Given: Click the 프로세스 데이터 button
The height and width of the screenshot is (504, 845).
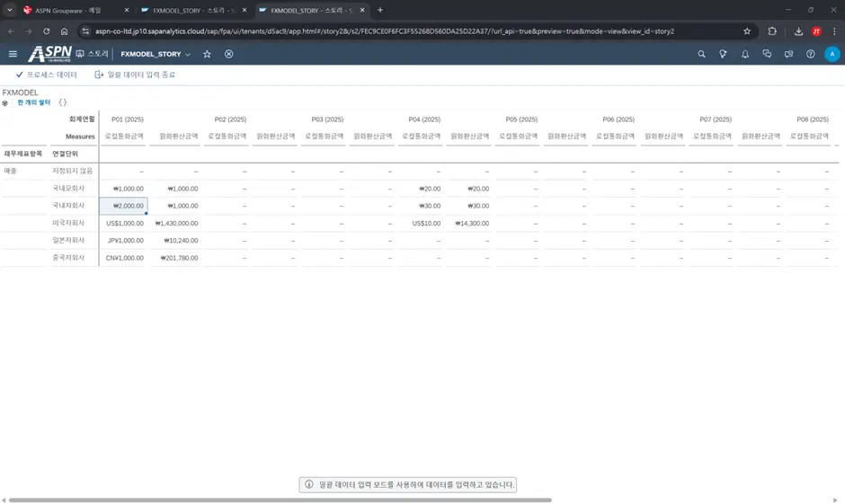Looking at the screenshot, I should 47,75.
